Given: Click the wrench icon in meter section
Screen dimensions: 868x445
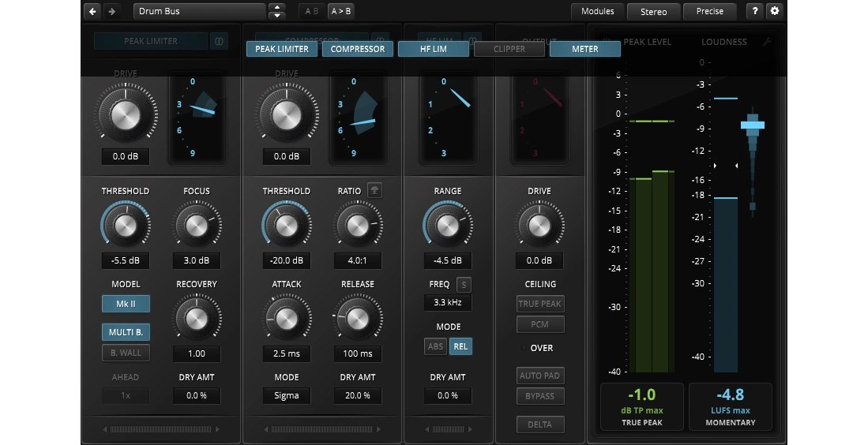Looking at the screenshot, I should 767,42.
